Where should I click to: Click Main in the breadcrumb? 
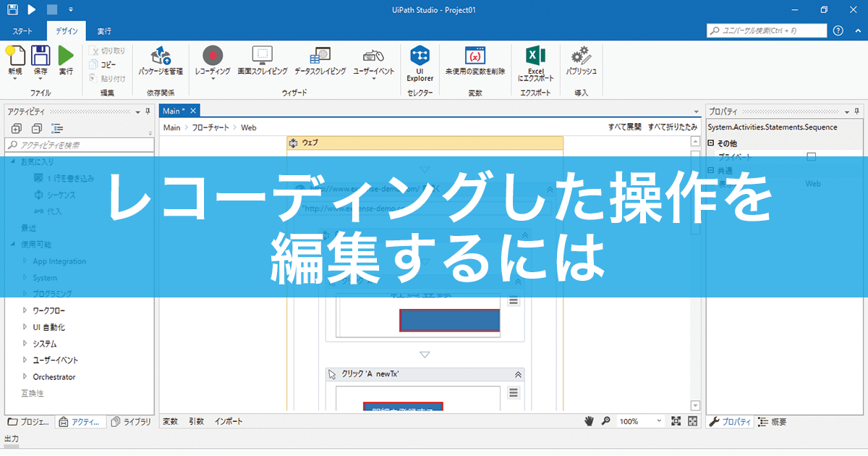pyautogui.click(x=171, y=127)
